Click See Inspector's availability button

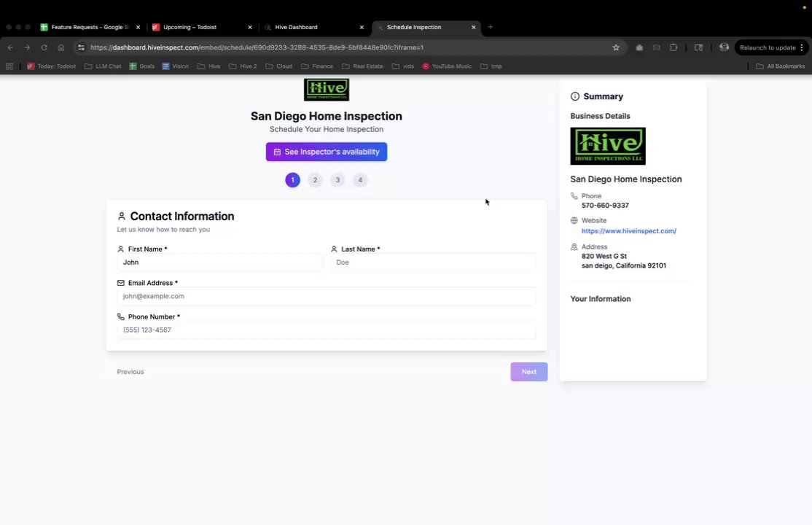coord(327,152)
